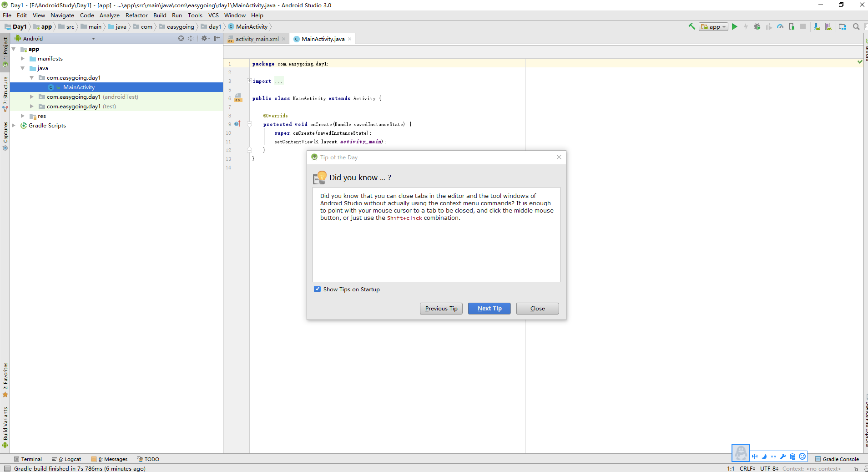Toggle the 7: Structure tool window button

[x=5, y=94]
